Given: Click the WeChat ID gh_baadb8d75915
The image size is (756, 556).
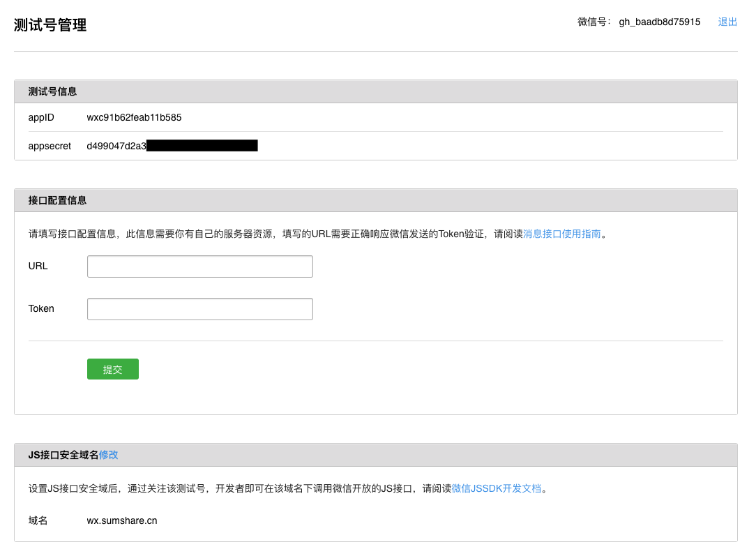Looking at the screenshot, I should click(x=659, y=22).
